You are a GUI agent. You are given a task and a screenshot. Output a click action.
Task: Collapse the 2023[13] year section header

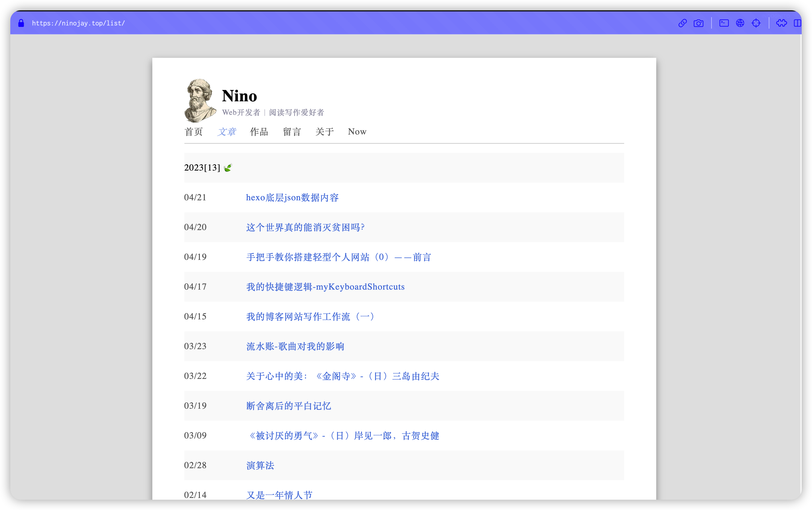click(x=202, y=167)
